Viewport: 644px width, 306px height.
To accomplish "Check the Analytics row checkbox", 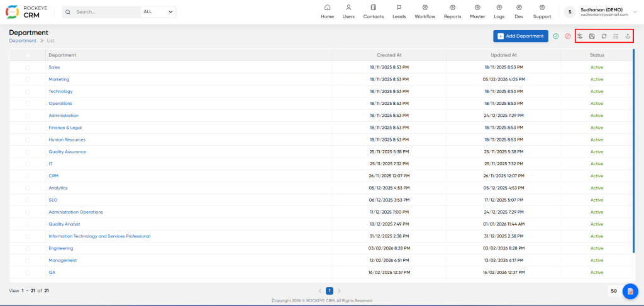I will (28, 188).
